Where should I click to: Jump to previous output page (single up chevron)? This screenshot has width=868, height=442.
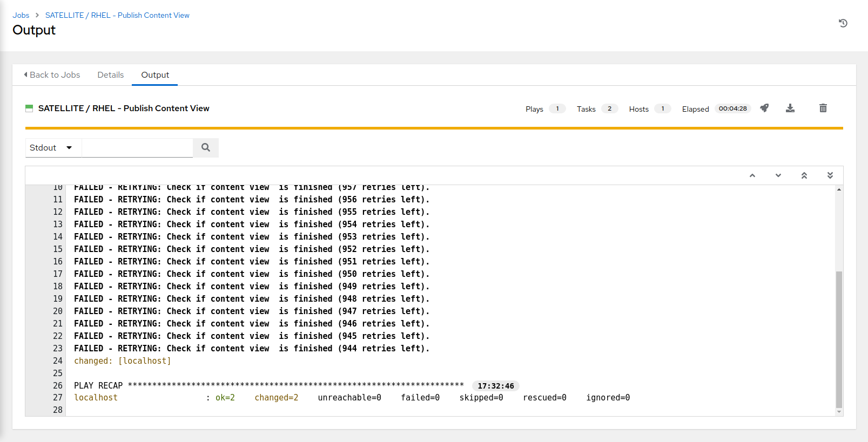coord(752,175)
